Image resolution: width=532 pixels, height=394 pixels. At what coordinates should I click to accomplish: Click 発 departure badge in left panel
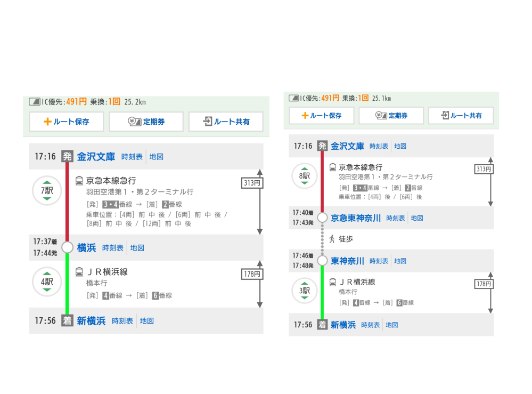pos(67,156)
